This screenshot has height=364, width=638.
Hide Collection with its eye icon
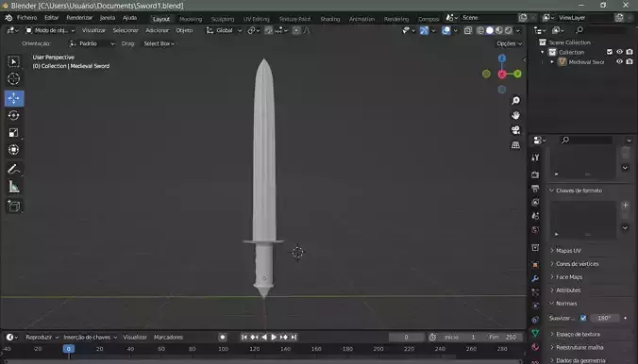click(619, 52)
